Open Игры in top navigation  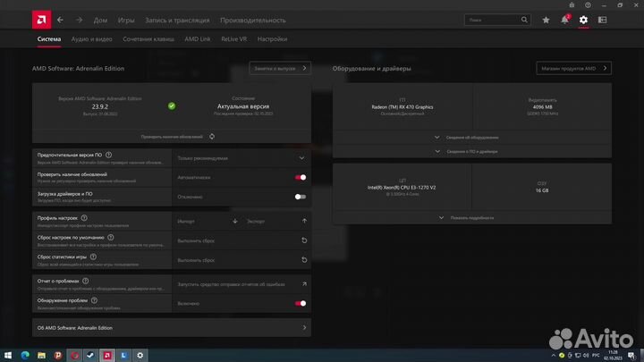(x=126, y=20)
